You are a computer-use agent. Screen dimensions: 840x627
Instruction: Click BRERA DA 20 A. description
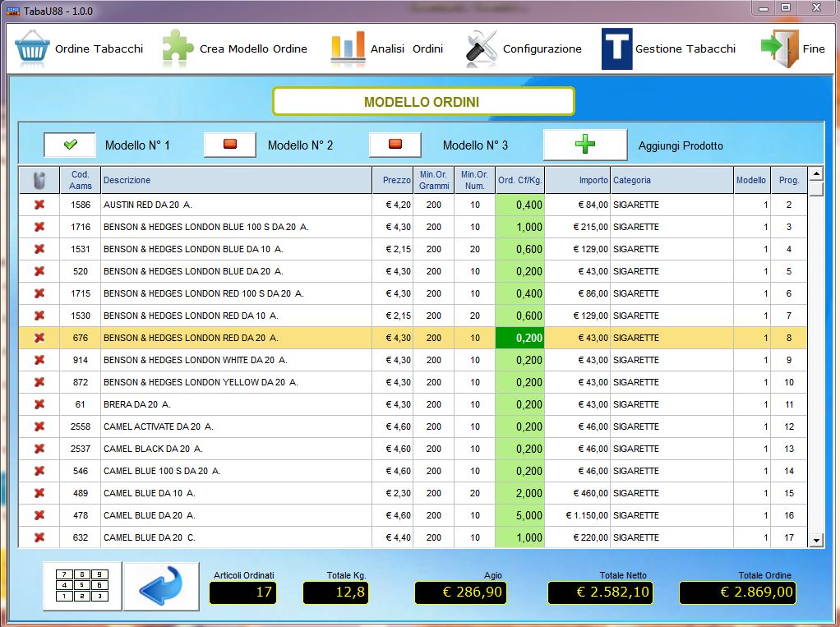(x=137, y=404)
